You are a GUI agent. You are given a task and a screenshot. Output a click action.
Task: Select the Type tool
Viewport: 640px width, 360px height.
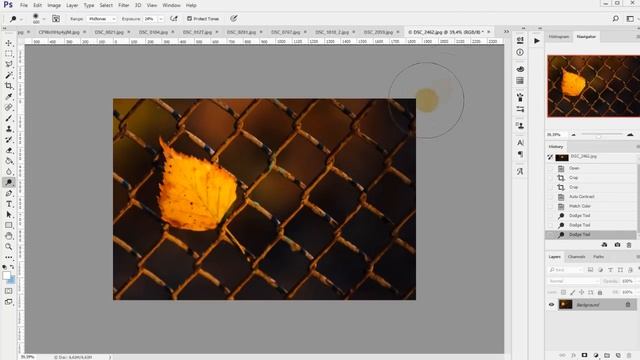pyautogui.click(x=9, y=204)
